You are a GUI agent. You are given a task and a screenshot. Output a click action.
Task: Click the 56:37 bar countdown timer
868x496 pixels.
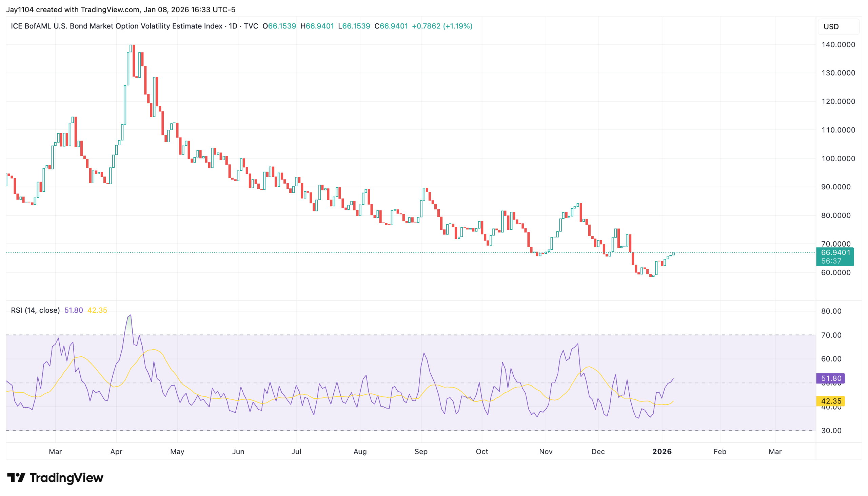coord(831,261)
